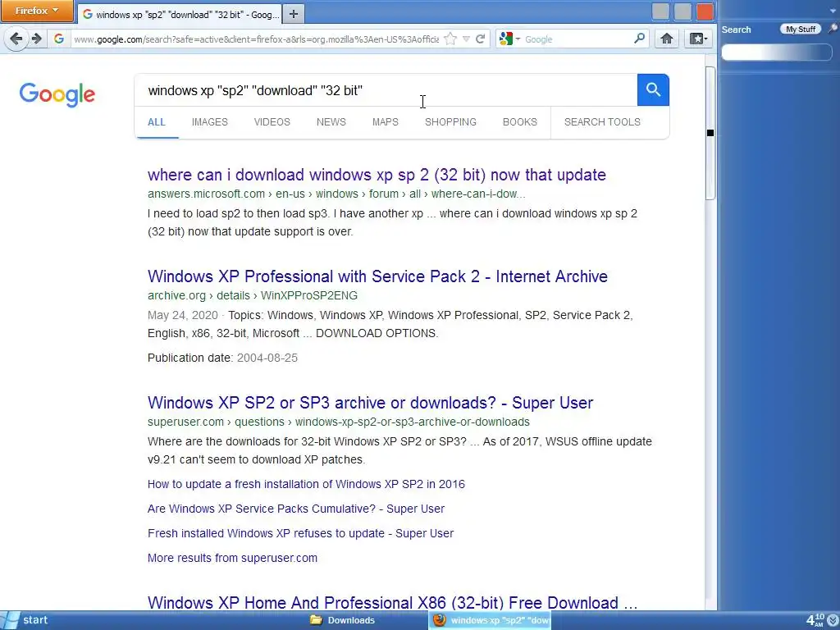
Task: Go back with the browser back arrow
Action: (16, 39)
